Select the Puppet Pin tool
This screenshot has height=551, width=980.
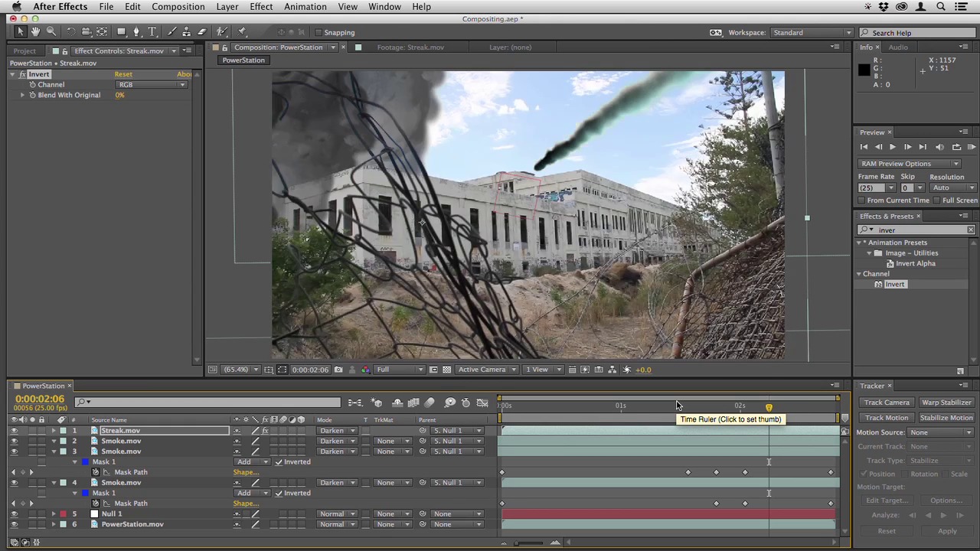243,32
